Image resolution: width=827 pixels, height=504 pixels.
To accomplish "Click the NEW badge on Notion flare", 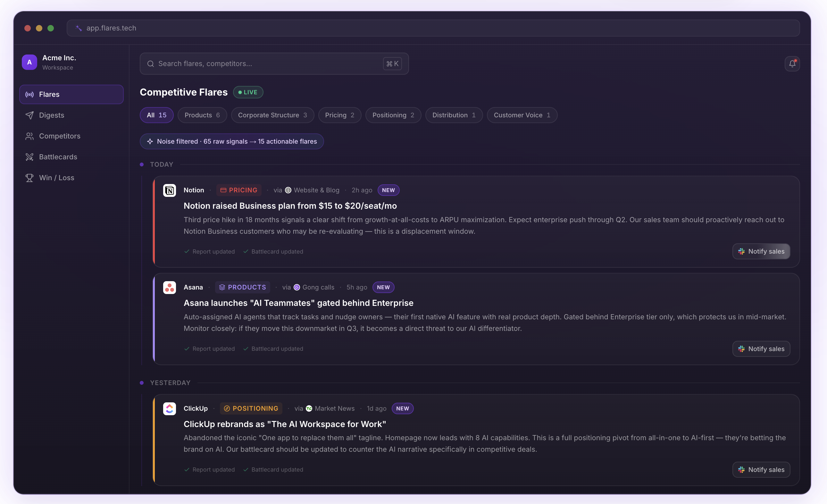I will coord(388,190).
